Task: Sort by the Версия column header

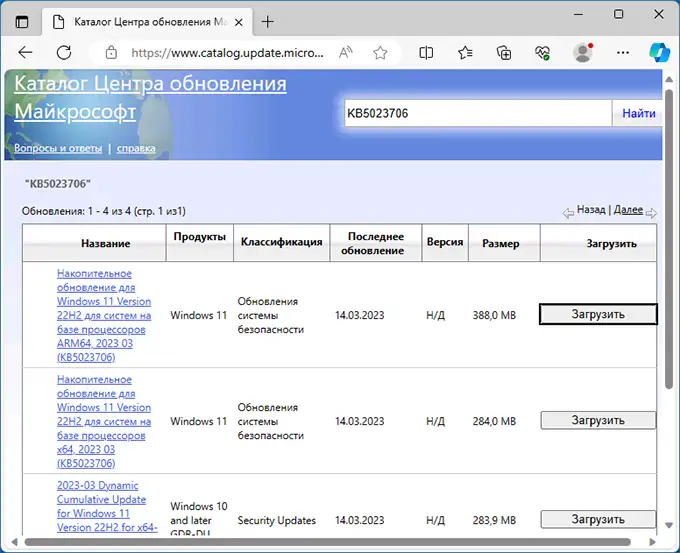Action: point(445,242)
